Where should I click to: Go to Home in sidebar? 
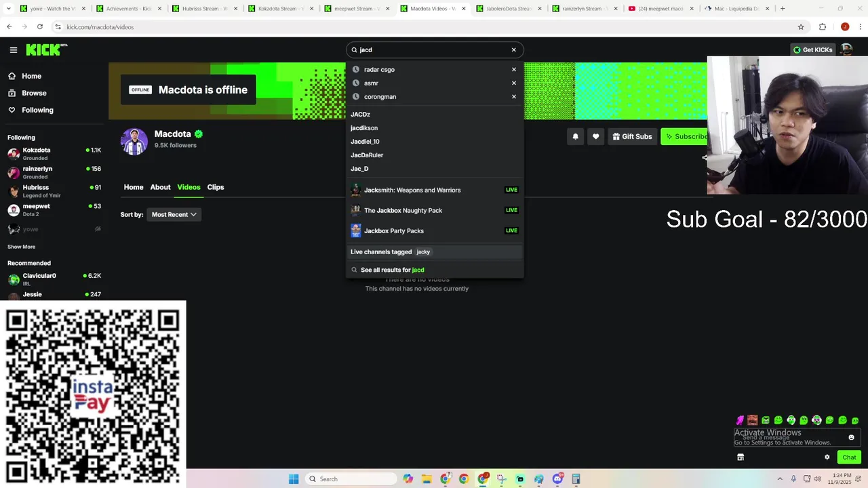pyautogui.click(x=31, y=76)
